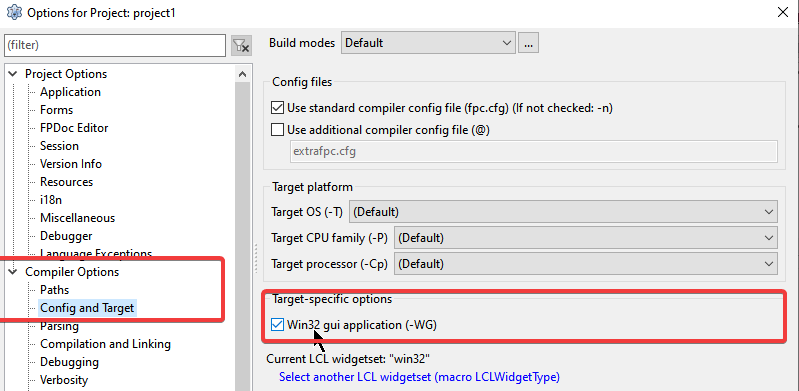Open the Paths compiler options
Image resolution: width=799 pixels, height=391 pixels.
[x=55, y=290]
